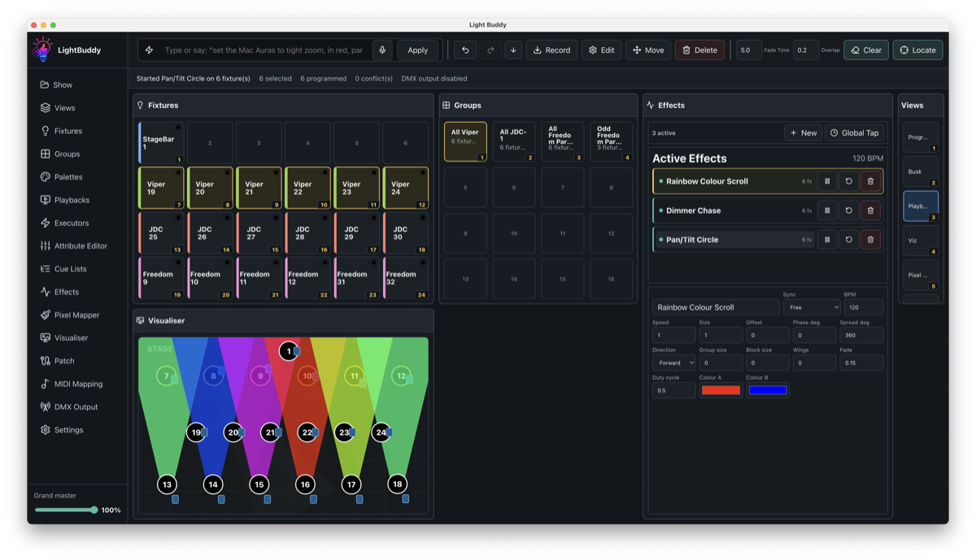
Task: Click visualiser fixture marker 13
Action: (x=167, y=484)
